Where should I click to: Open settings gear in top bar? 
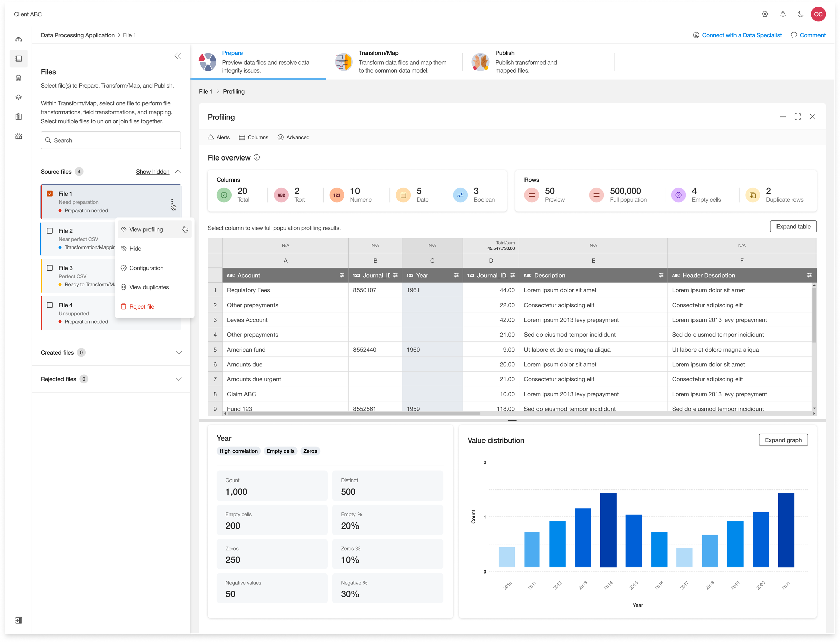tap(765, 14)
